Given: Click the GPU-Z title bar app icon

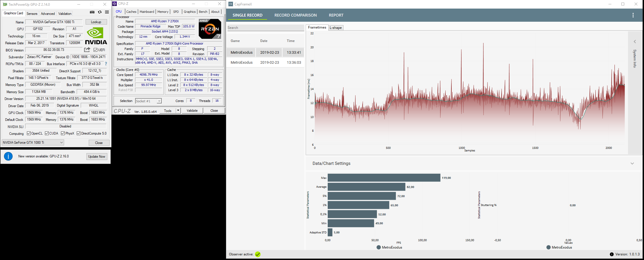Looking at the screenshot, I should pyautogui.click(x=5, y=4).
